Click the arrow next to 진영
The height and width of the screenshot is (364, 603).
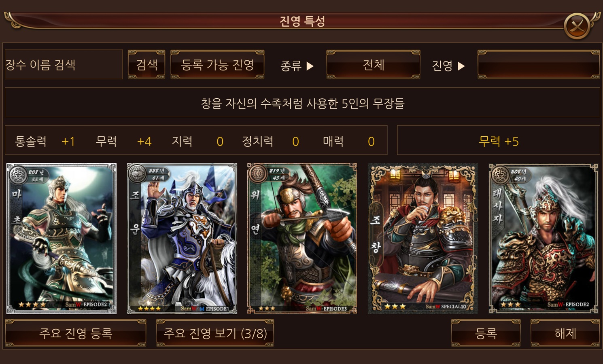tap(461, 66)
